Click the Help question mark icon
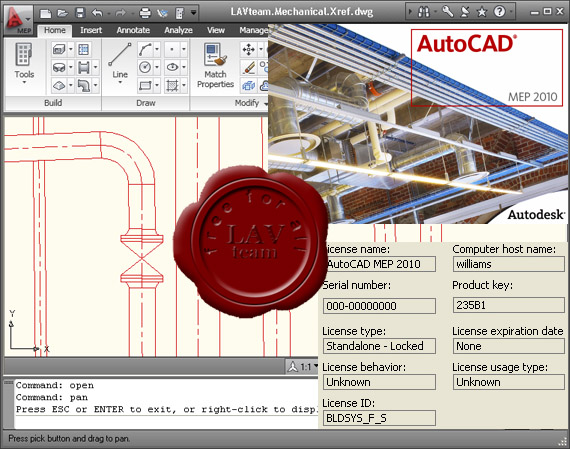 (x=499, y=12)
